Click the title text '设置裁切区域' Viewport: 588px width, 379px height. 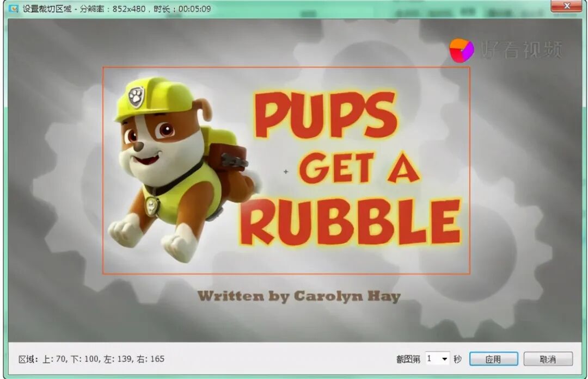click(x=47, y=9)
